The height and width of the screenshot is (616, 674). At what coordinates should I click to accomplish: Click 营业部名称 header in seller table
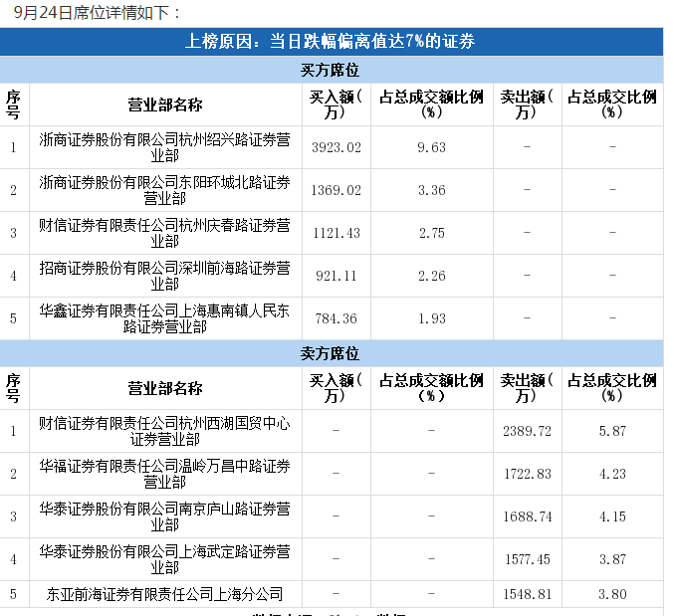pos(165,388)
